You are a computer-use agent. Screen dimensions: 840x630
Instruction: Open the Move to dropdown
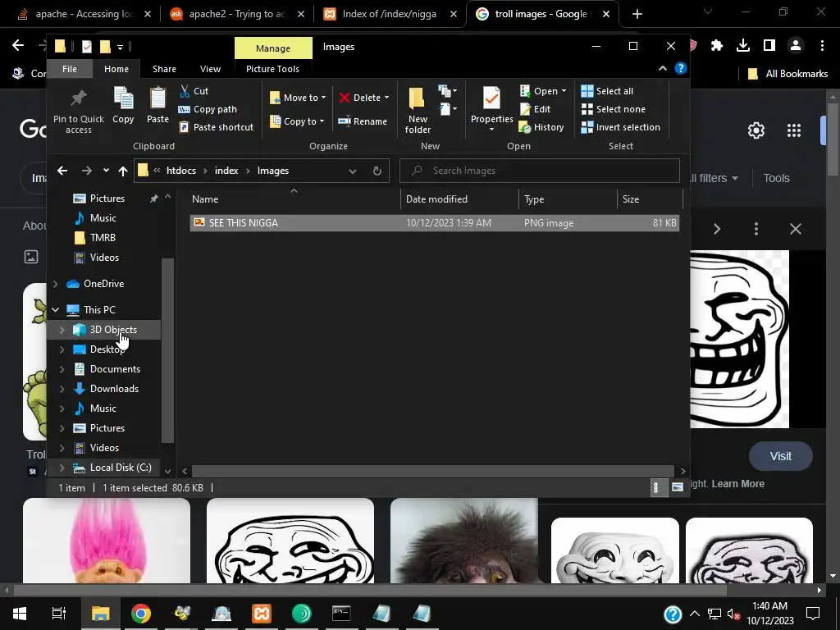pyautogui.click(x=298, y=98)
